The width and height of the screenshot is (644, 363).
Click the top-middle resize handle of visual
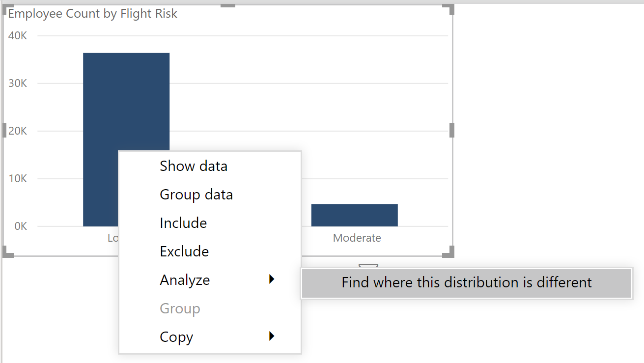[x=228, y=5]
